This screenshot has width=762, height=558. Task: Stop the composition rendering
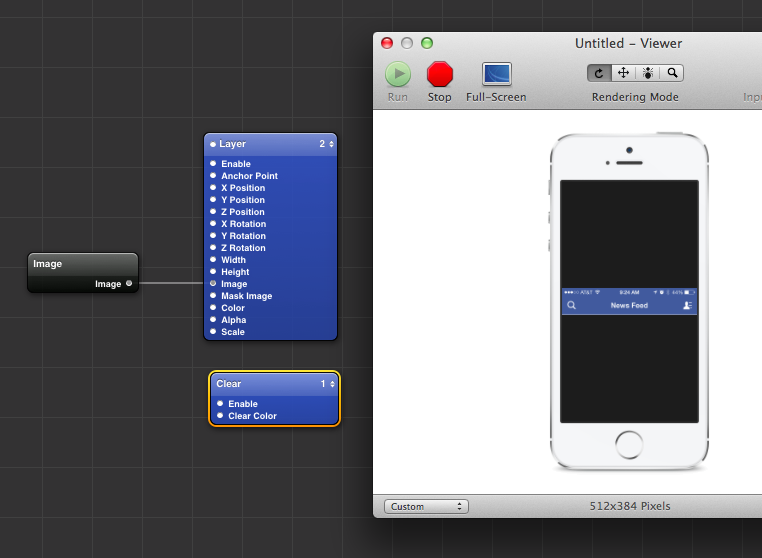(440, 74)
